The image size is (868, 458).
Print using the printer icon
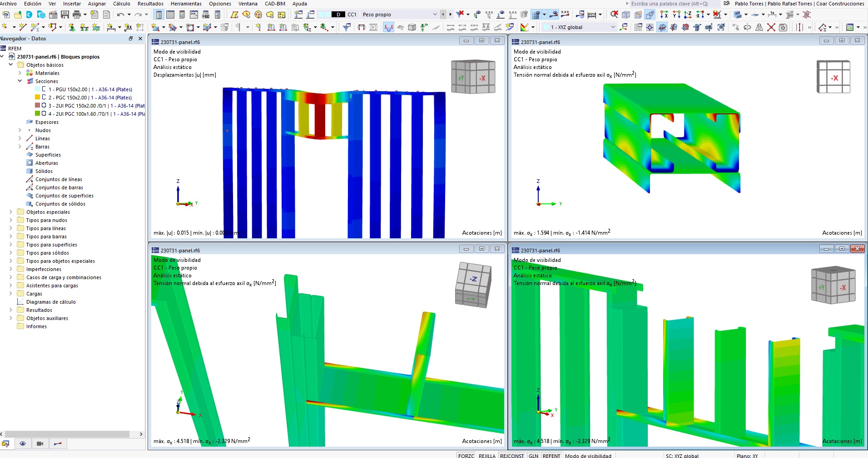click(x=77, y=15)
